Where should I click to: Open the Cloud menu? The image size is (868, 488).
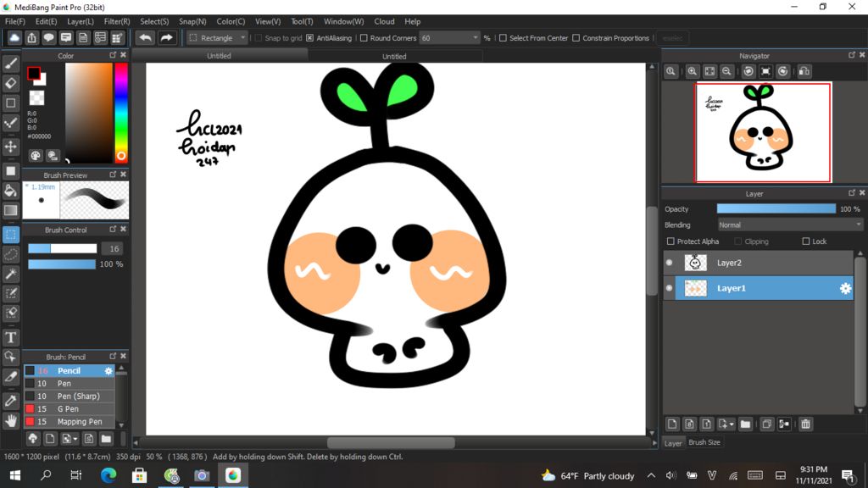tap(384, 21)
